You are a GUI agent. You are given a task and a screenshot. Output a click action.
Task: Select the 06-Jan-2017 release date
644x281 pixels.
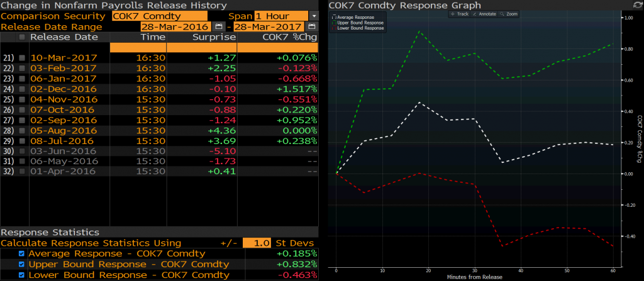coord(64,79)
